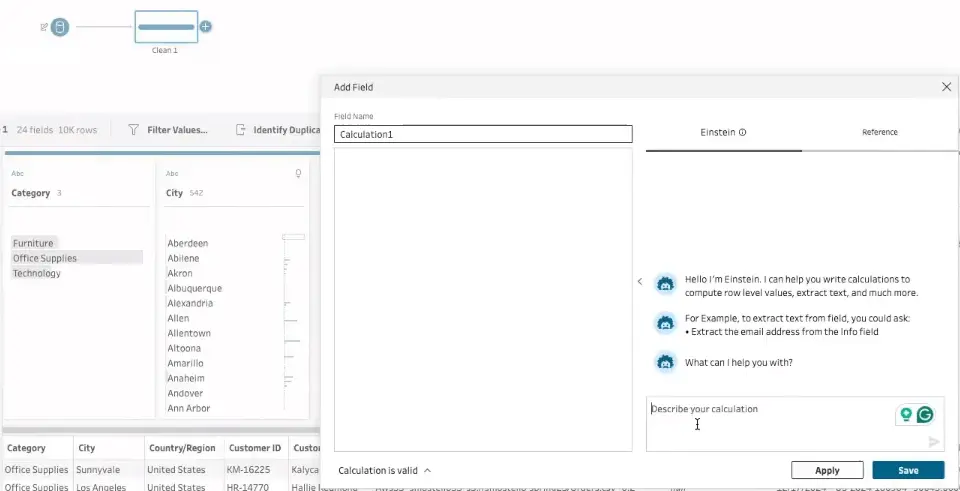Click the Abc type icon on the Category field
Viewport: 960px width, 491px height.
(x=18, y=174)
